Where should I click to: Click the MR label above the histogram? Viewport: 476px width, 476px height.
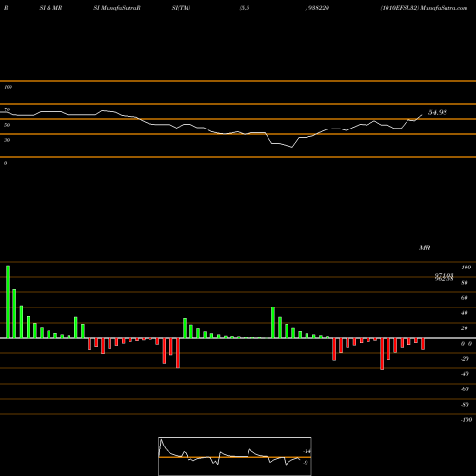(x=425, y=248)
